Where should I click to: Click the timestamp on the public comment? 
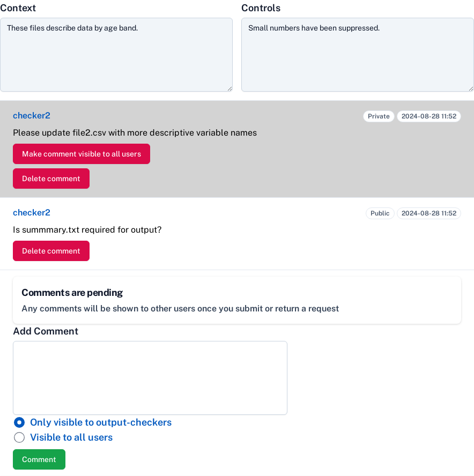[428, 213]
